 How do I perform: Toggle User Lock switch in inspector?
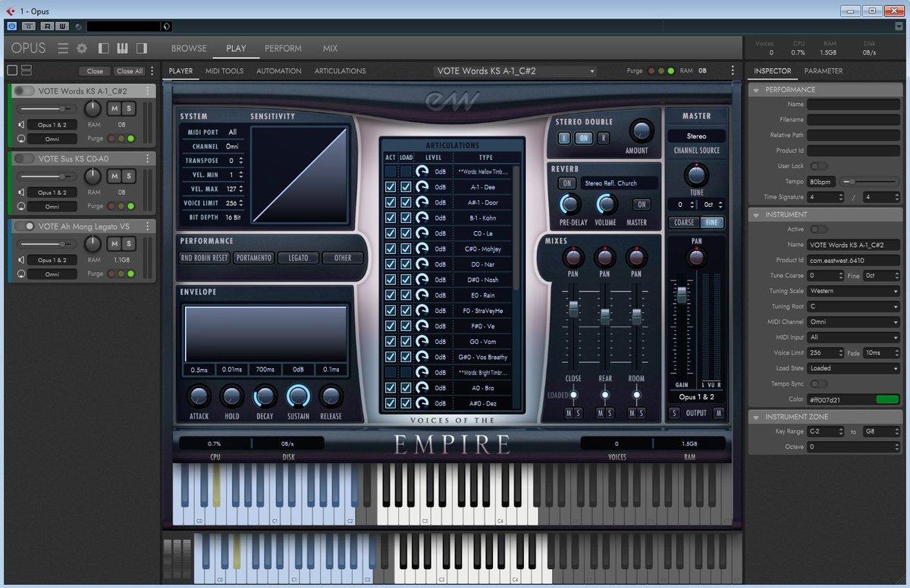click(x=818, y=166)
